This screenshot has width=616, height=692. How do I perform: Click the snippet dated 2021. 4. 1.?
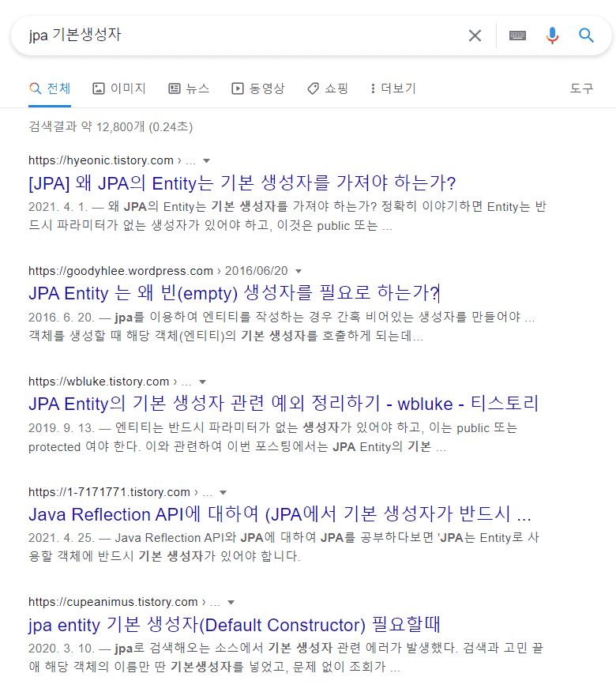[x=287, y=216]
